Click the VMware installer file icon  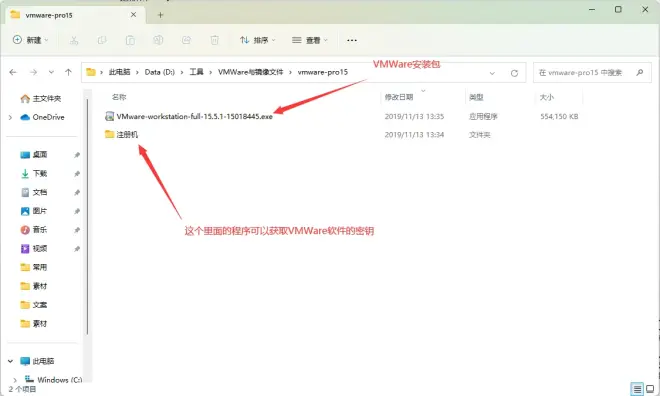pyautogui.click(x=109, y=116)
